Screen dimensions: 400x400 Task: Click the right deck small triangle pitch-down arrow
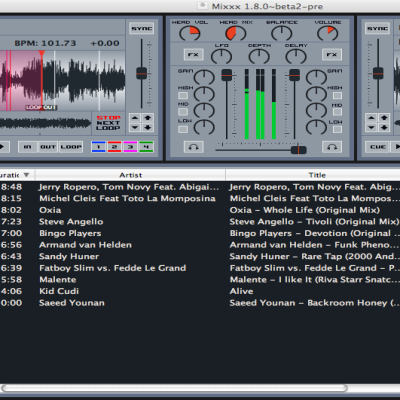371,127
